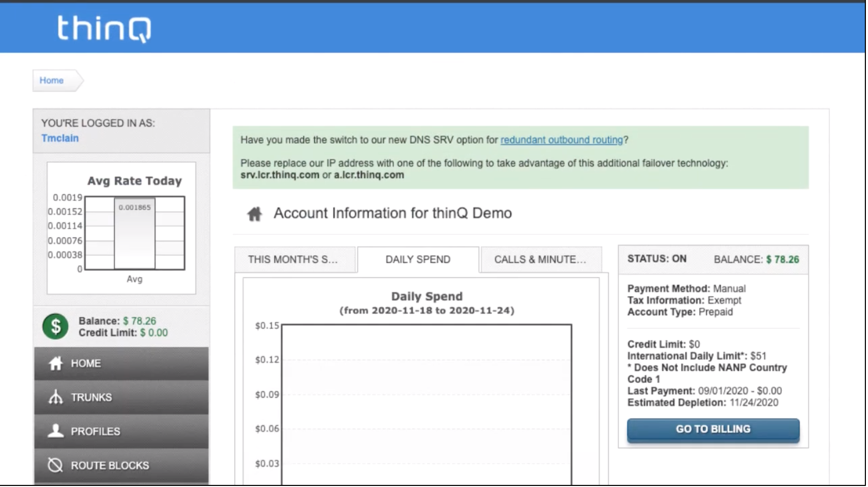Click the Profiles person icon in sidebar
This screenshot has width=868, height=487.
56,431
